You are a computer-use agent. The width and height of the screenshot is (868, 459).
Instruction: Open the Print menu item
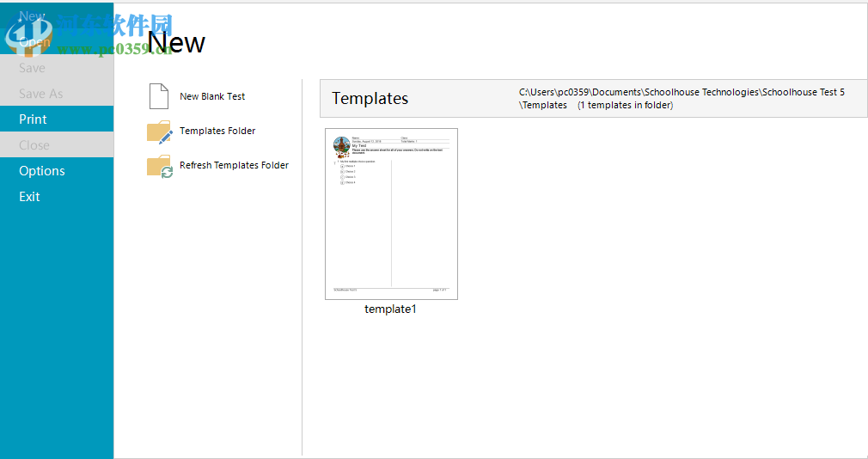click(x=57, y=119)
